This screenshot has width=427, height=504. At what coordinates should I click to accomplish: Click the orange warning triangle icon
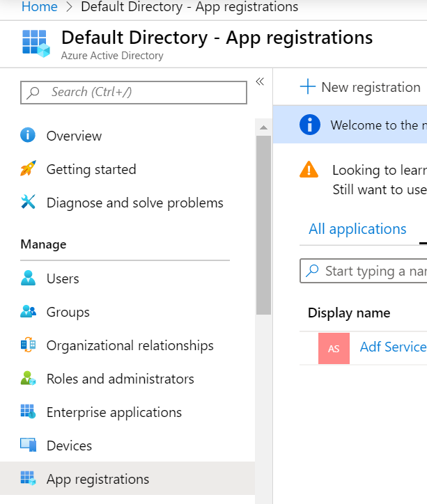coord(309,170)
